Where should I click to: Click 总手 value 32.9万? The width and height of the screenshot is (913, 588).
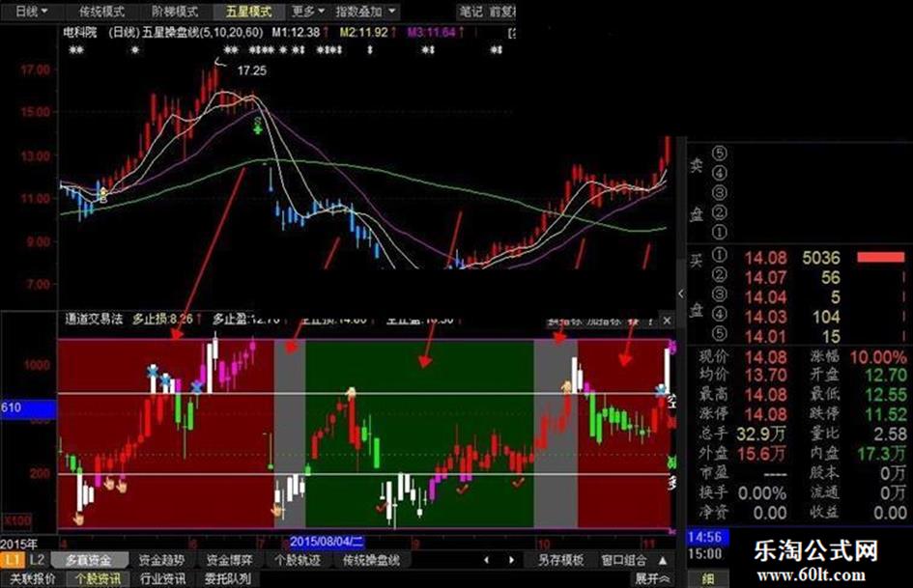click(x=761, y=434)
